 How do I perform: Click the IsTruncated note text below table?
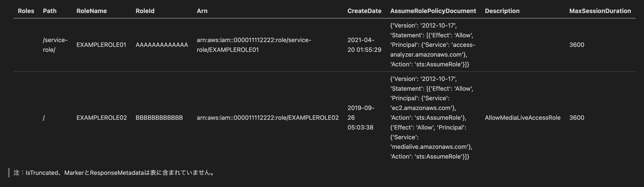click(x=114, y=173)
